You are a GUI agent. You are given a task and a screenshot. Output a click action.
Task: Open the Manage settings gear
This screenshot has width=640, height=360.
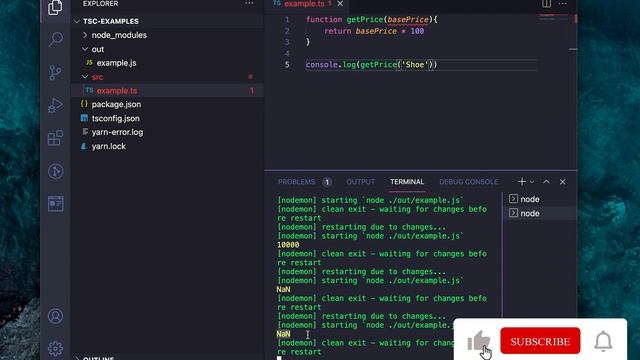55,349
